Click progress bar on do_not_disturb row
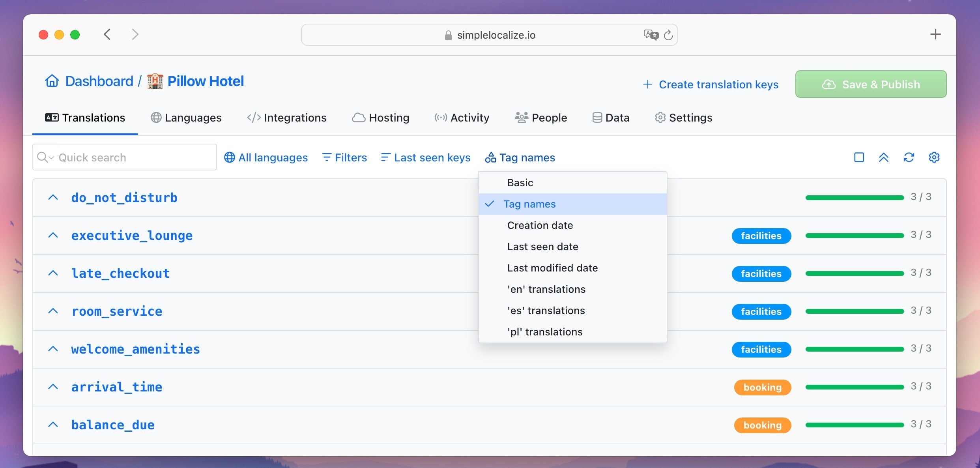Image resolution: width=980 pixels, height=468 pixels. click(x=855, y=197)
